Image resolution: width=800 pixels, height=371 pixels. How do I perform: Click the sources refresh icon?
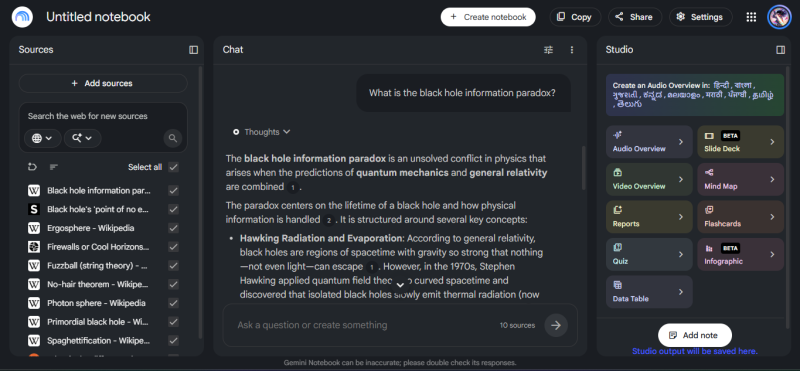(x=33, y=167)
